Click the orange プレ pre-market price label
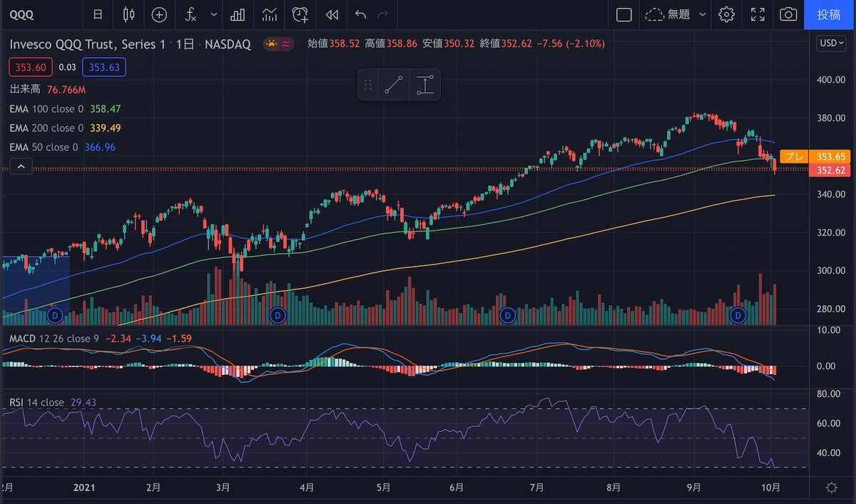Viewport: 856px width, 504px height. point(794,156)
